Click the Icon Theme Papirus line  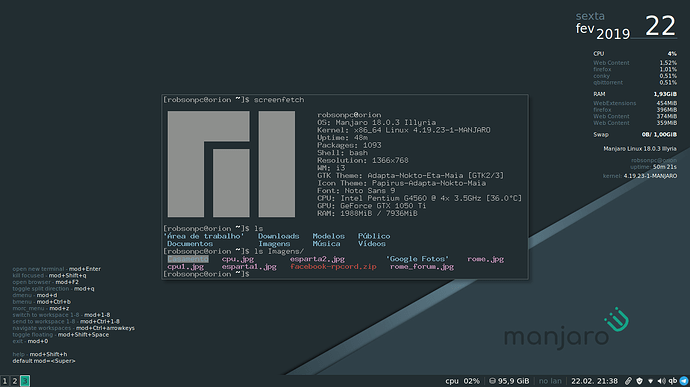tap(401, 183)
